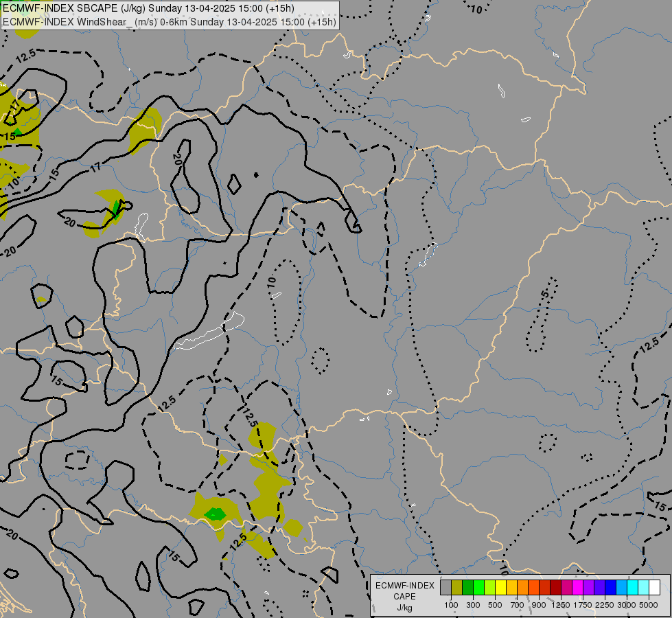Click the lime yellow-green CAPE legend swatch
This screenshot has width=672, height=618.
pyautogui.click(x=490, y=587)
